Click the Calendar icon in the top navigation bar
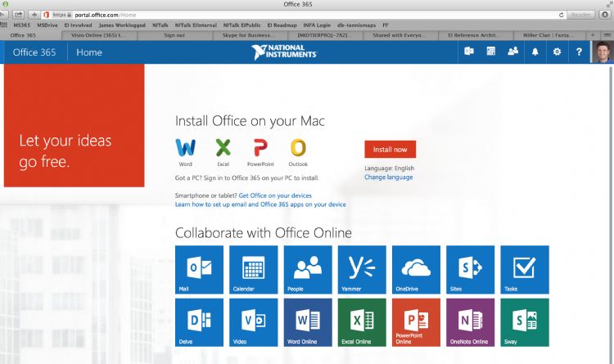Viewport: 614px width, 364px height. pos(490,52)
